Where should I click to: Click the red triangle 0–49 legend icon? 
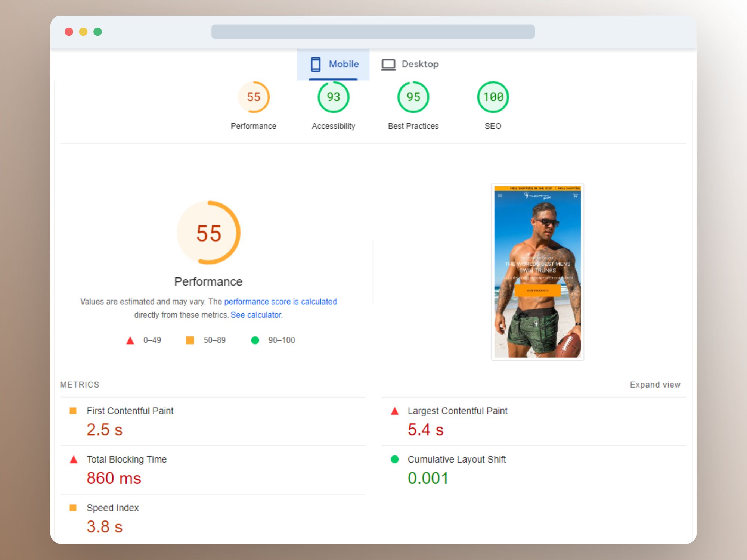(x=130, y=340)
